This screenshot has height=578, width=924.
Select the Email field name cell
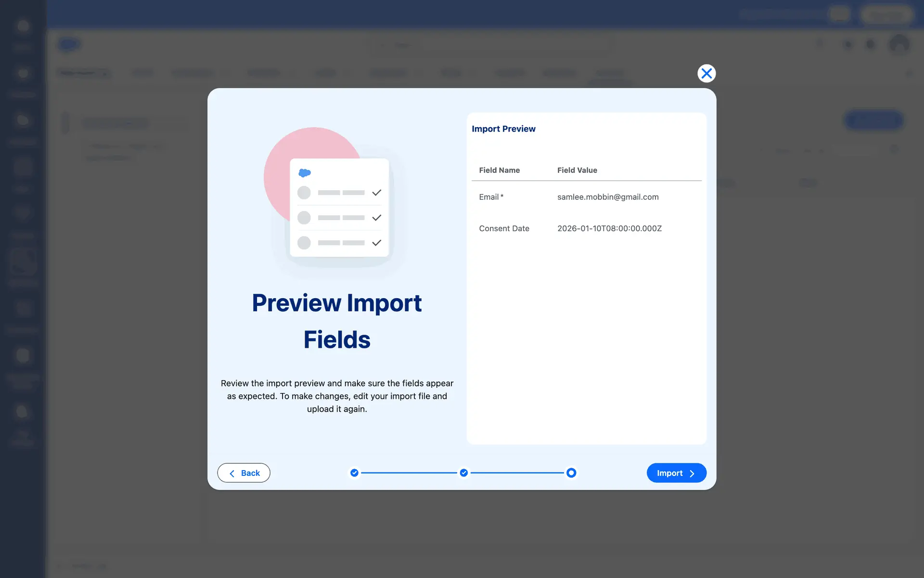490,197
